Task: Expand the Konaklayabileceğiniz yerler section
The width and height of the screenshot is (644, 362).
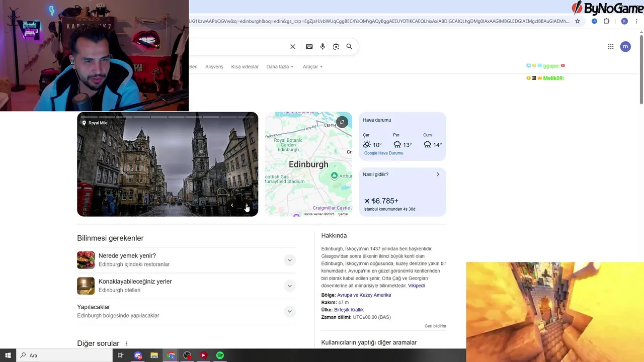Action: [289, 286]
